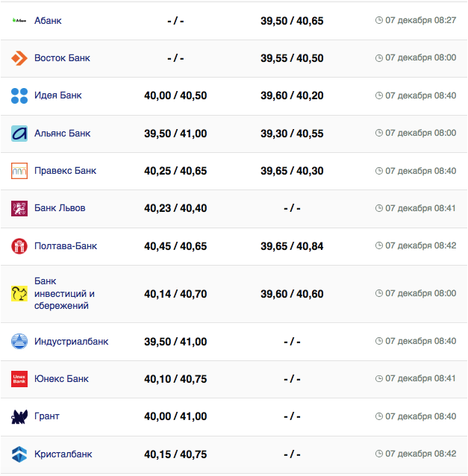Click the Кристалбанк logo icon
The height and width of the screenshot is (476, 468).
coord(19,454)
